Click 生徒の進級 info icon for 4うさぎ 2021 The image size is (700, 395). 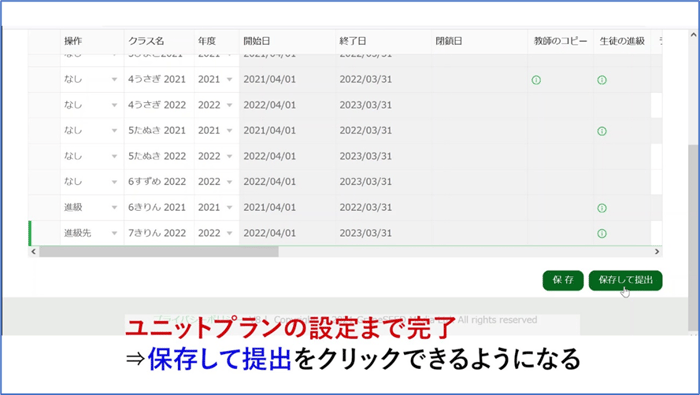pyautogui.click(x=602, y=80)
